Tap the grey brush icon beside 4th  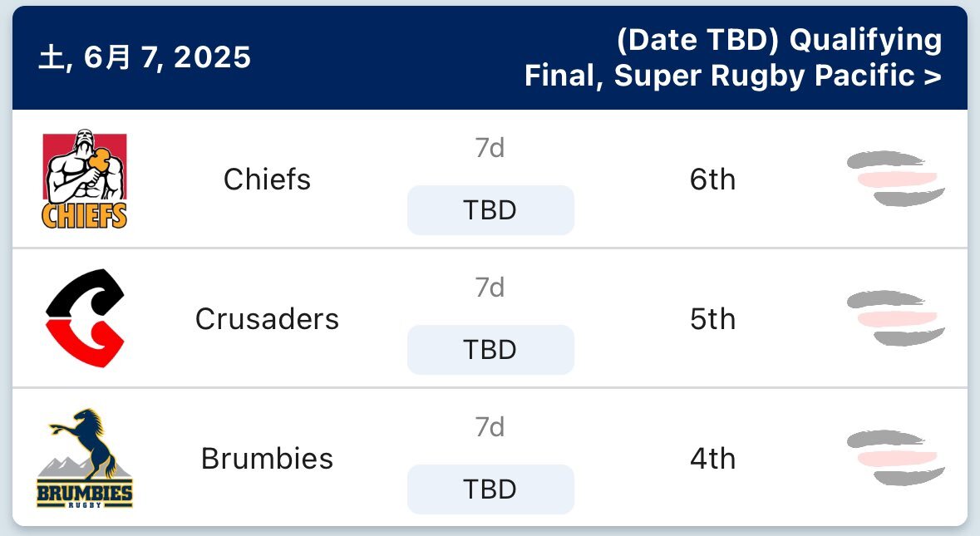(x=895, y=458)
